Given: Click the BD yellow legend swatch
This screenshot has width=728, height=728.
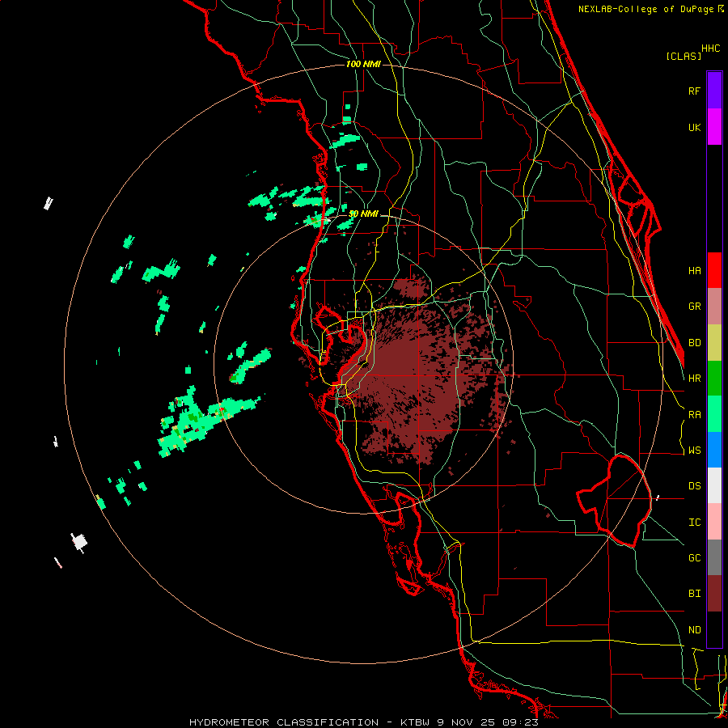Looking at the screenshot, I should click(714, 343).
